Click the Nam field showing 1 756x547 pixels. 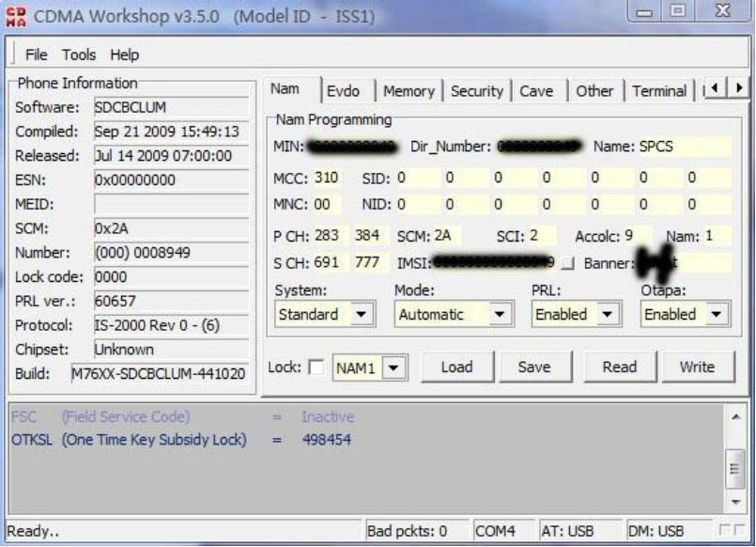tap(717, 236)
